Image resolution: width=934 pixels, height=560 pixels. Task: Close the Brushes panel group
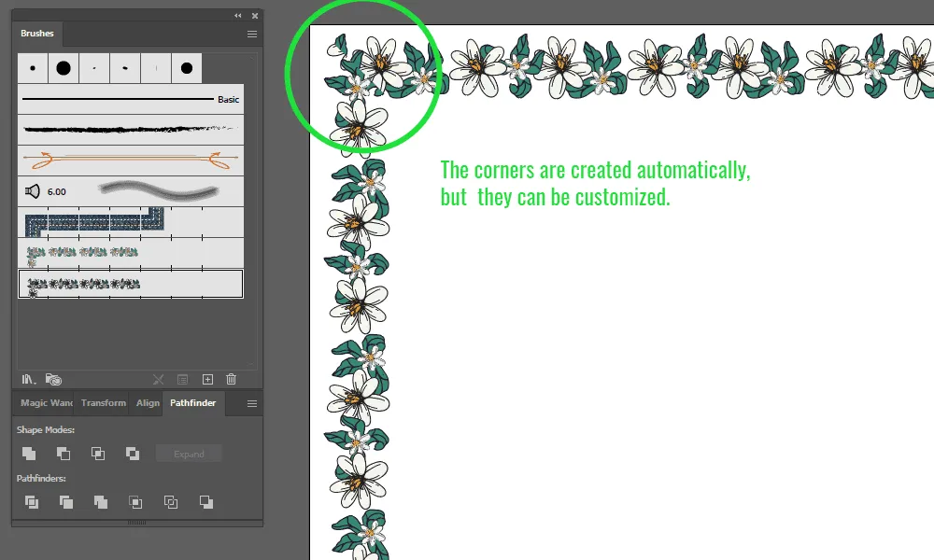pyautogui.click(x=255, y=16)
